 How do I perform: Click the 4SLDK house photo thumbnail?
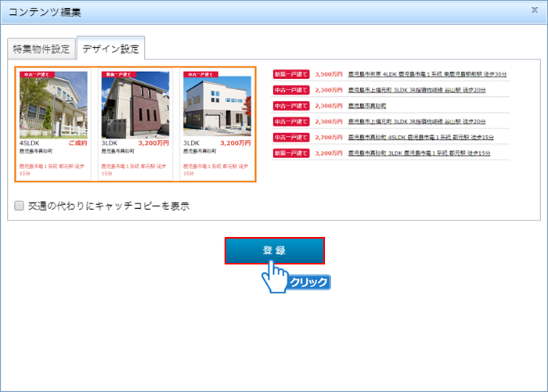click(53, 105)
